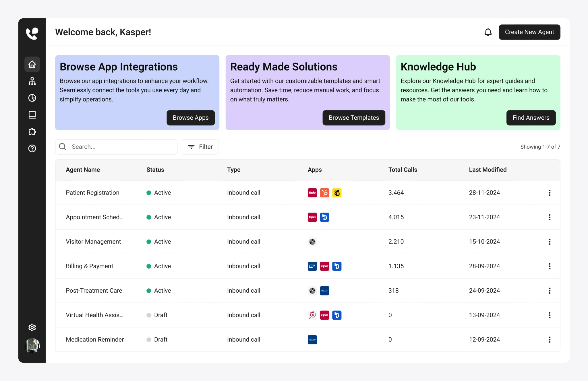
Task: Click red search icon in Virtual Health row
Action: 312,315
